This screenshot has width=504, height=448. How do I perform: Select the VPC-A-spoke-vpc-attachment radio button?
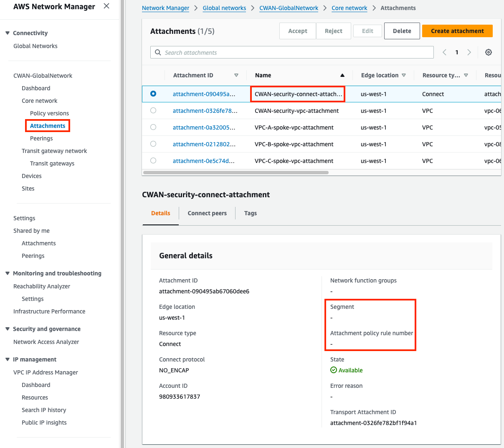153,127
